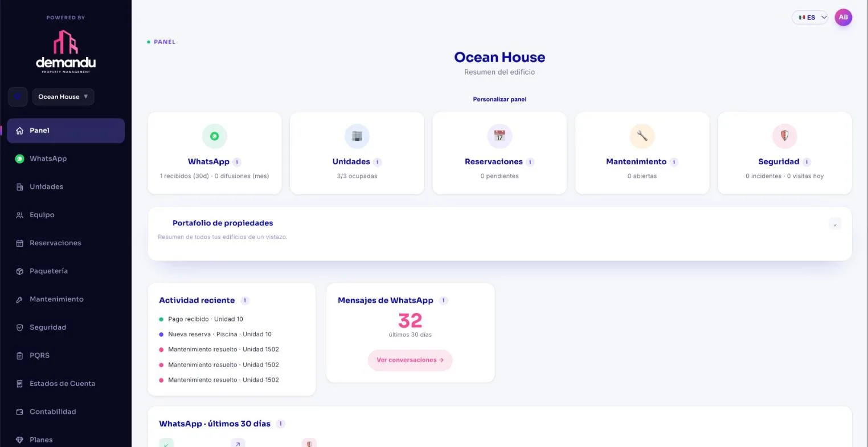
Task: Open Planes section in sidebar
Action: pos(65,440)
